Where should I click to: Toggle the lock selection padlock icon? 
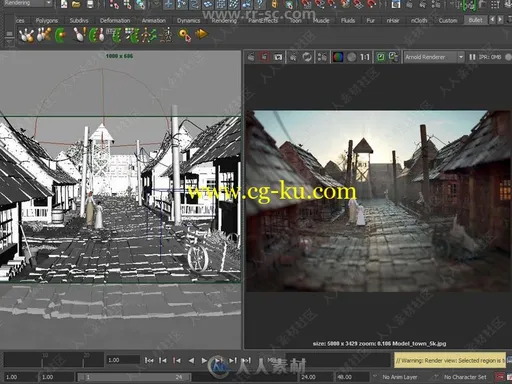coord(274,4)
